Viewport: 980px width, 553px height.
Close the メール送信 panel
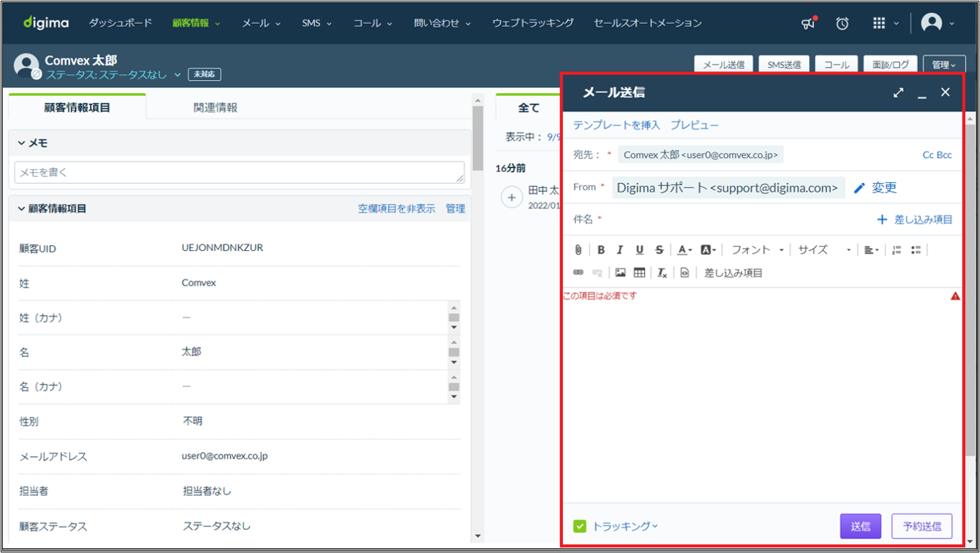coord(945,92)
